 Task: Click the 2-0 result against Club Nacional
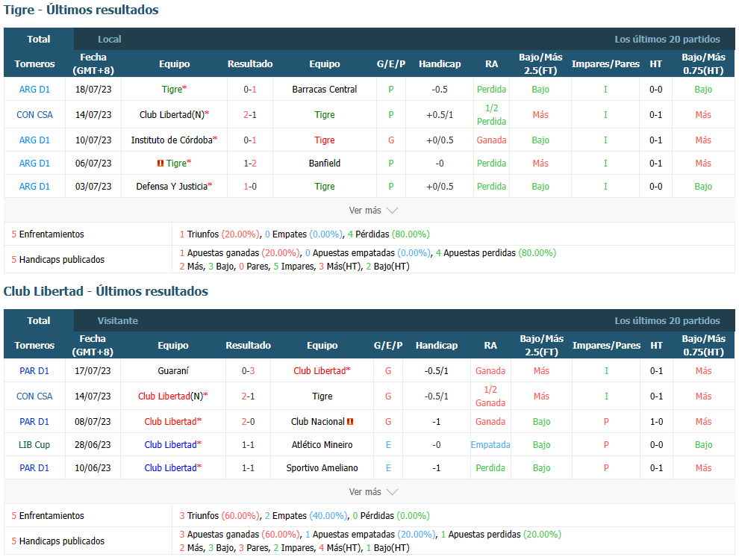[x=248, y=421]
